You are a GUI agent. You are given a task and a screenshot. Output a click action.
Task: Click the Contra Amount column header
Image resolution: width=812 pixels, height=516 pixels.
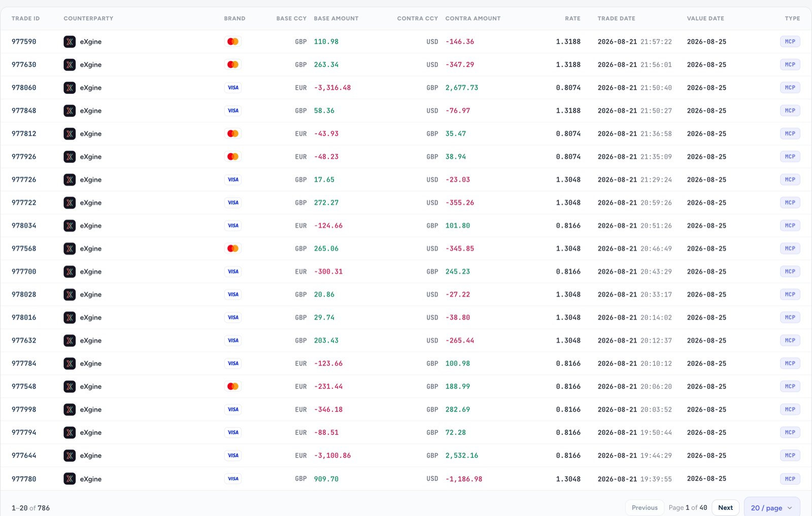[x=473, y=18]
